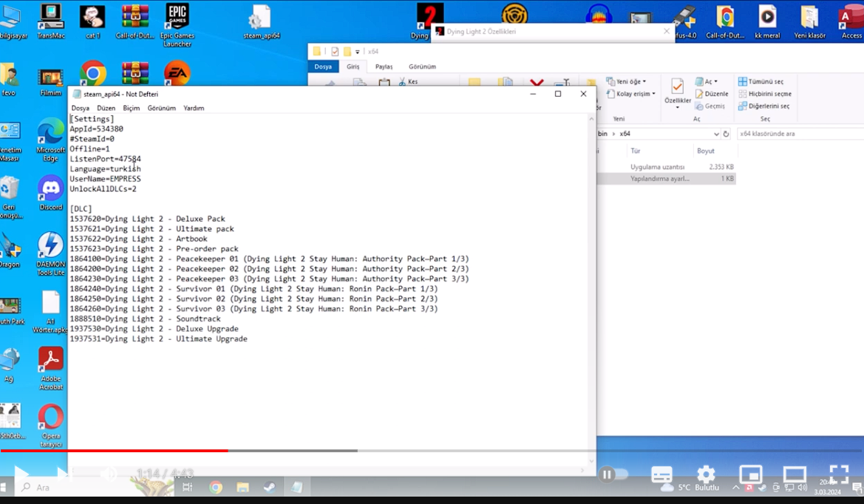Click Geçmiş in Explorer ribbon

[x=710, y=106]
